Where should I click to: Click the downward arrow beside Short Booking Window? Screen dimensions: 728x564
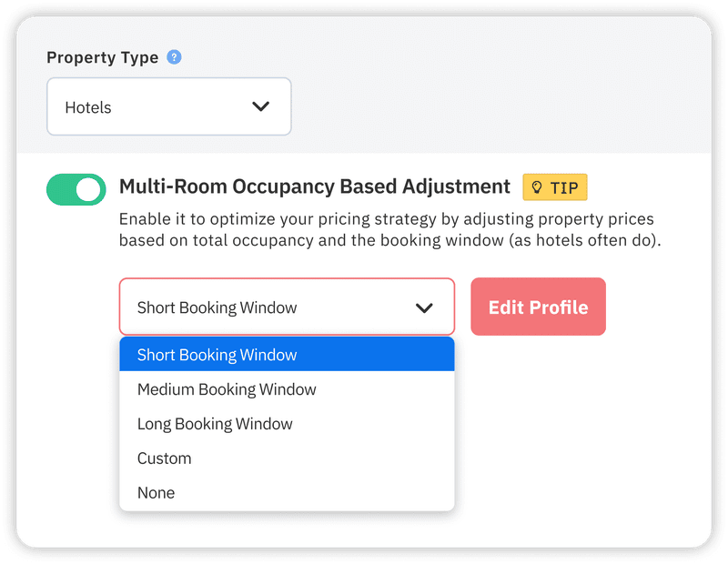423,308
